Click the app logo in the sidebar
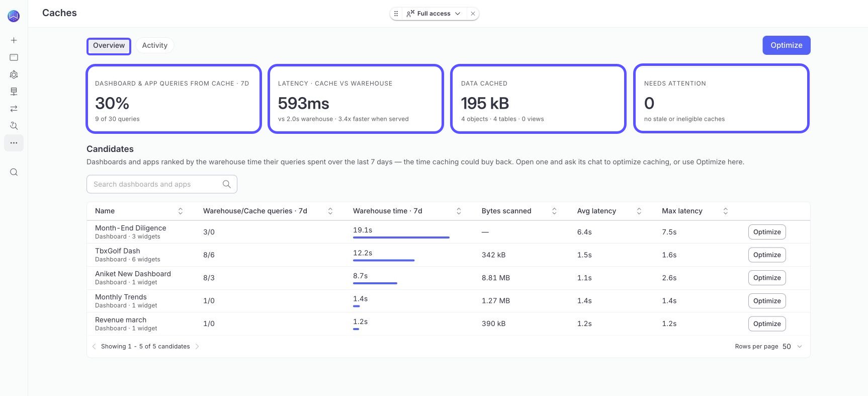 14,16
